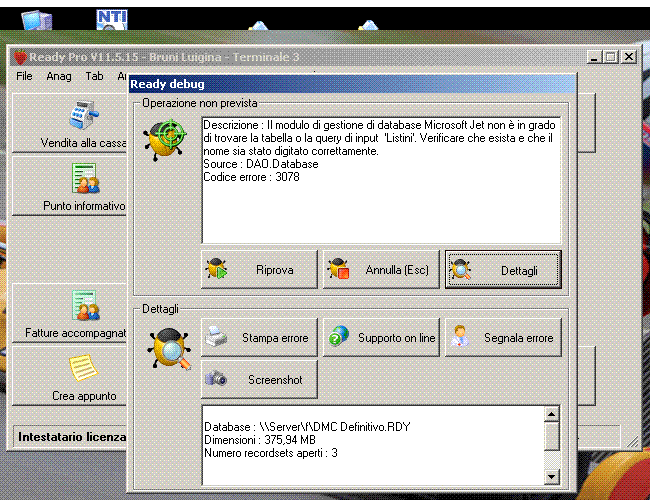Open Supporto on line help
650x500 pixels.
pyautogui.click(x=381, y=337)
